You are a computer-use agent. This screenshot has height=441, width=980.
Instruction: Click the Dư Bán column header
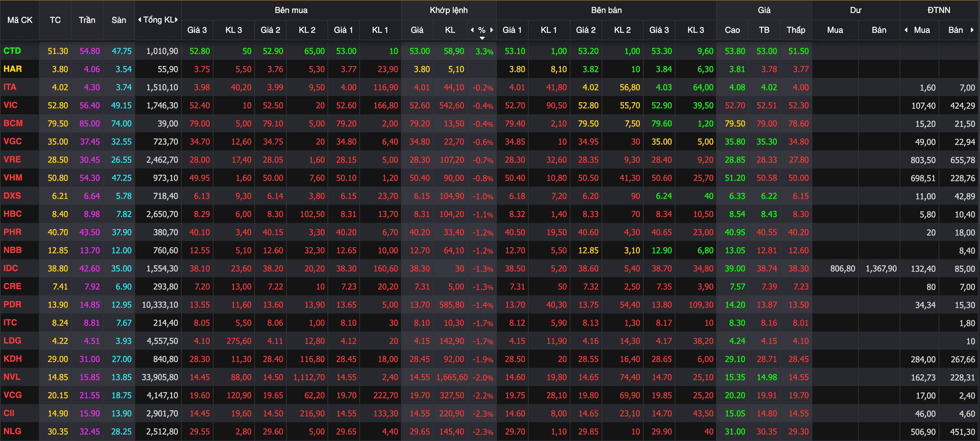point(879,30)
